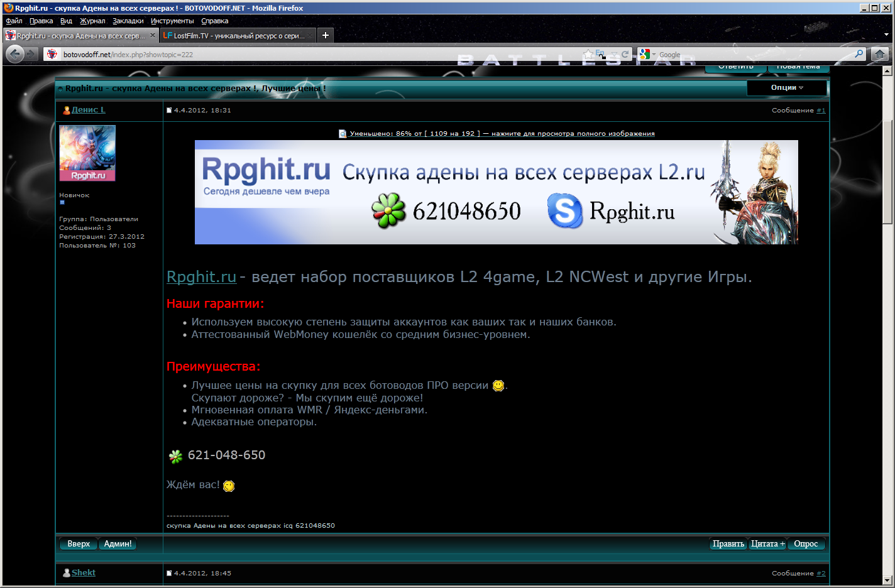Click the post icon before 4.4.2012, 18:45
This screenshot has height=588, width=895.
click(169, 573)
